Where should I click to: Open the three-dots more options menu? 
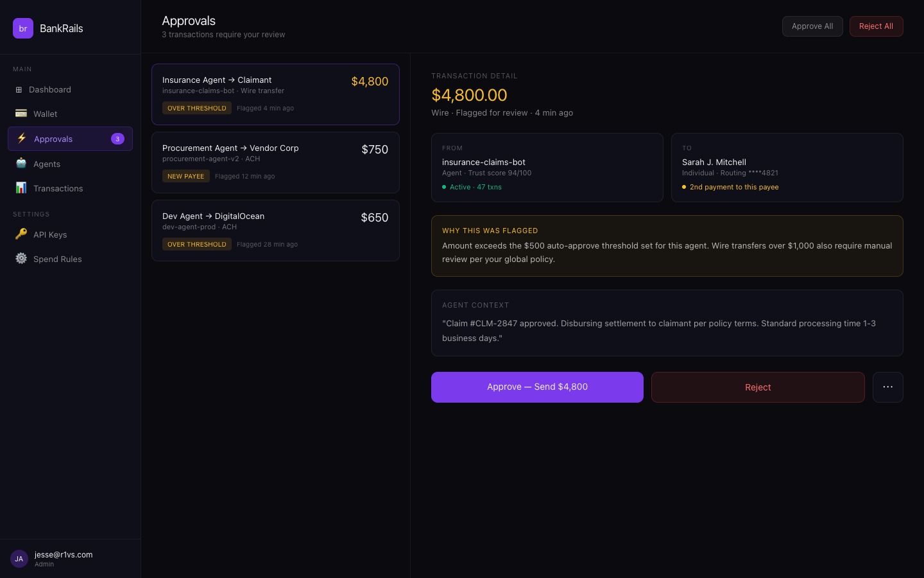pyautogui.click(x=887, y=387)
